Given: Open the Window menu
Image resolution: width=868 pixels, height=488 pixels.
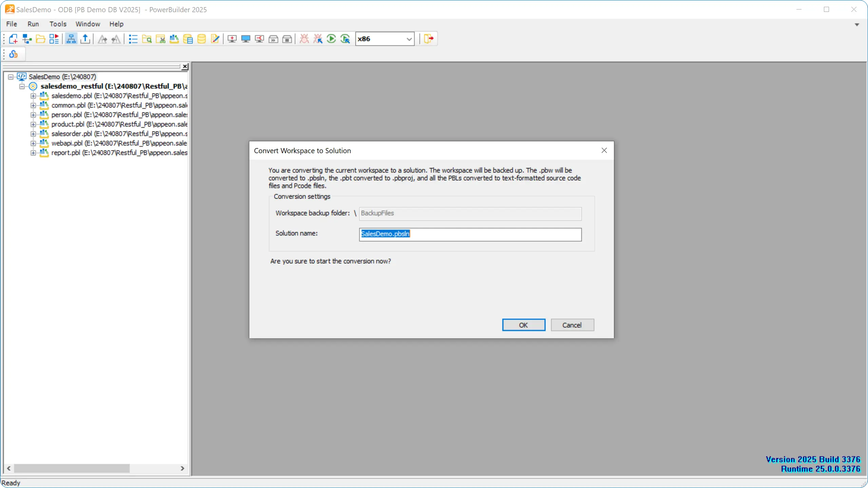Looking at the screenshot, I should click(x=88, y=24).
